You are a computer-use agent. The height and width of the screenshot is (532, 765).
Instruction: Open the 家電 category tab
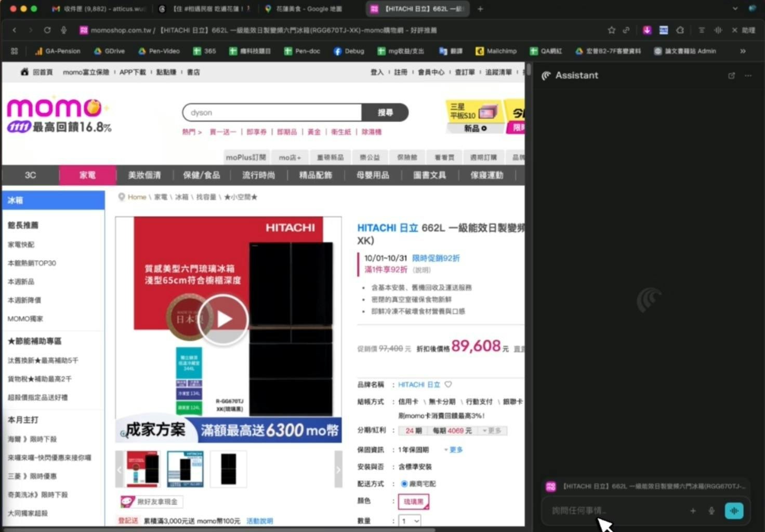[87, 175]
